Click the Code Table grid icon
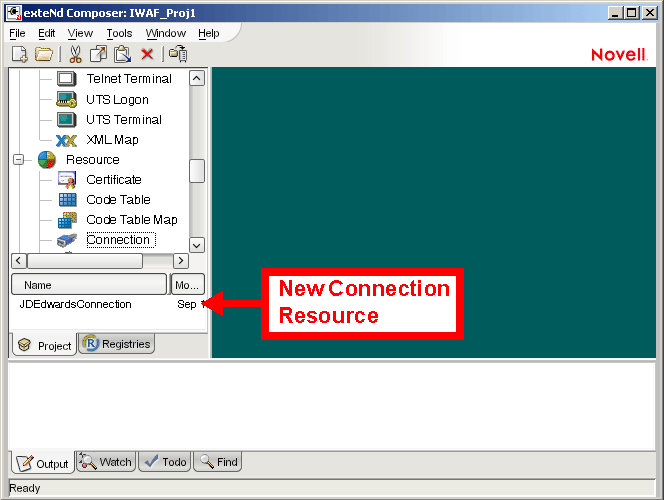664x500 pixels. (67, 200)
